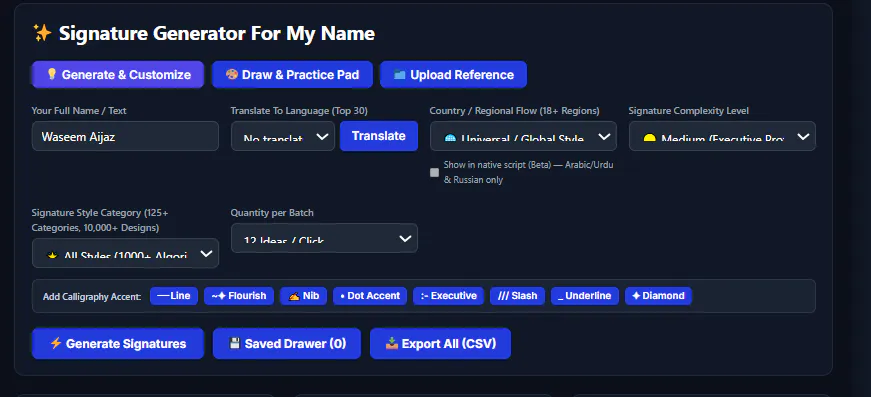Click the crown icon in Style Category dropdown
The image size is (871, 397).
(x=53, y=256)
